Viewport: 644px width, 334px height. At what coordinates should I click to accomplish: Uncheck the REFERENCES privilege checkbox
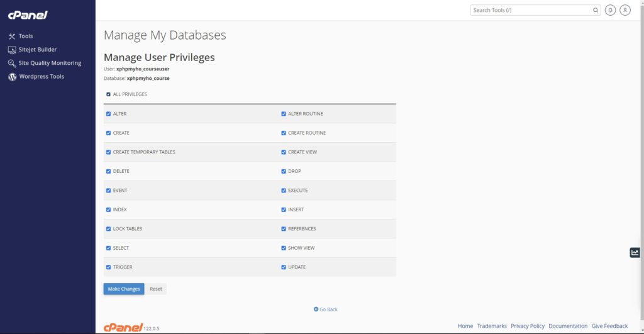click(284, 229)
